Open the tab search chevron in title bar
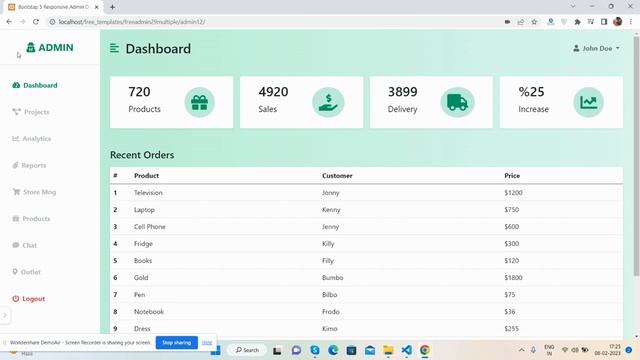Viewport: 640px width, 360px height. [x=573, y=6]
